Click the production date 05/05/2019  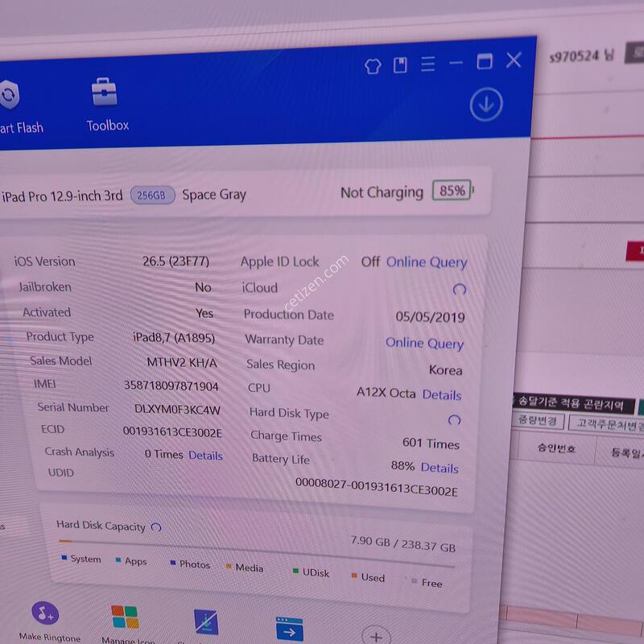coord(430,317)
